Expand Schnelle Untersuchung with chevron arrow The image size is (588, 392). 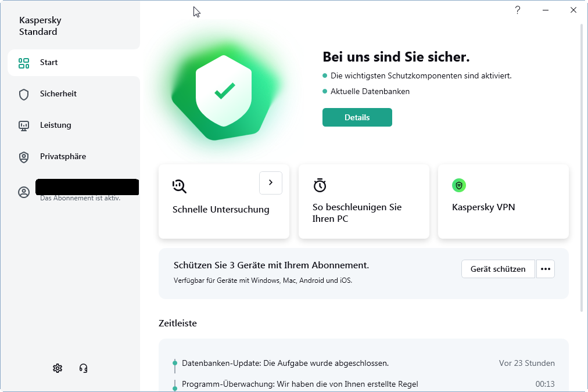[x=271, y=183]
